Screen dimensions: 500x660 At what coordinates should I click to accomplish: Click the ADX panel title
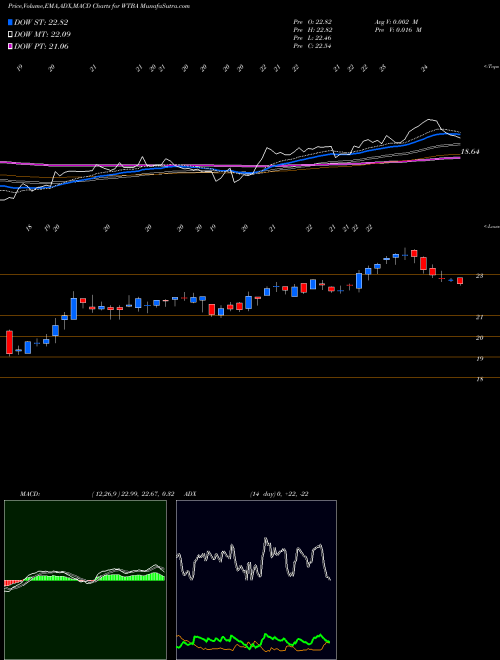click(x=190, y=494)
